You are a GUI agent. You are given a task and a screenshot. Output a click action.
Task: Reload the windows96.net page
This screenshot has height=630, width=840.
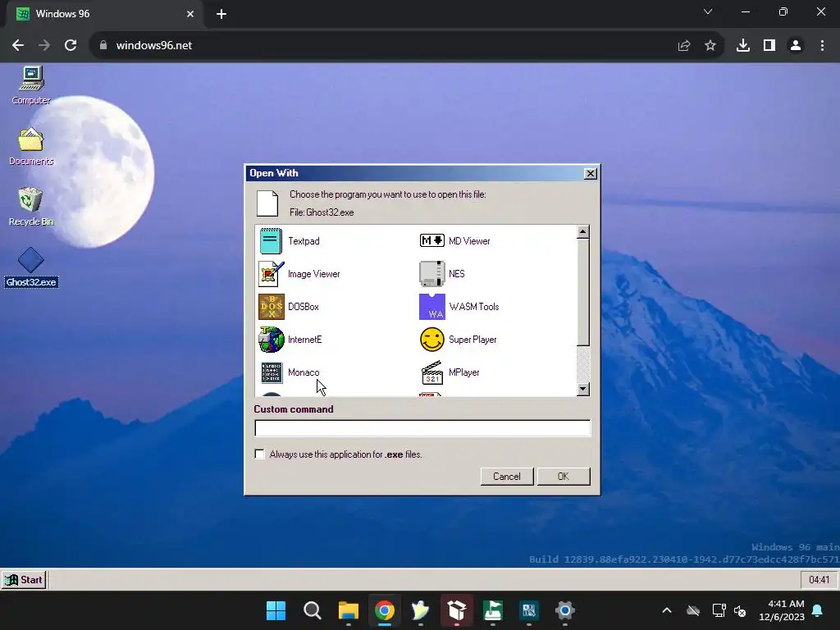click(71, 46)
